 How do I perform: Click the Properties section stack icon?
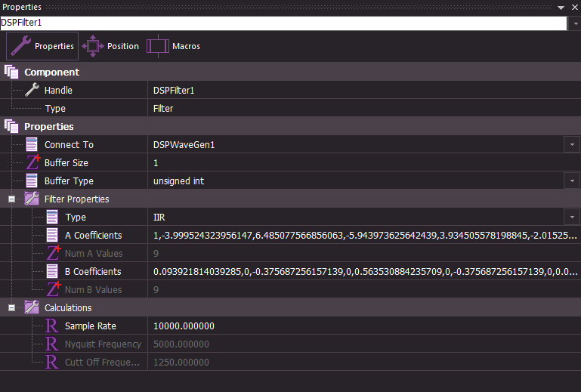point(11,126)
